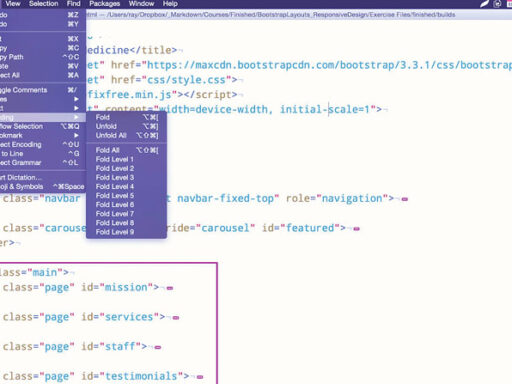Choose Select Grammar in the Edit menu
The width and height of the screenshot is (512, 384).
click(43, 163)
